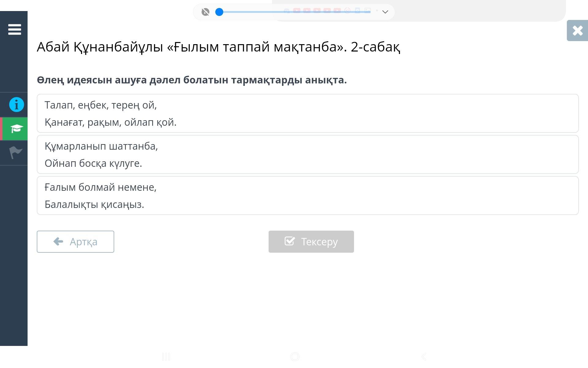Screen dimensions: 588x368
Task: Close the lesson with X icon
Action: [x=577, y=30]
